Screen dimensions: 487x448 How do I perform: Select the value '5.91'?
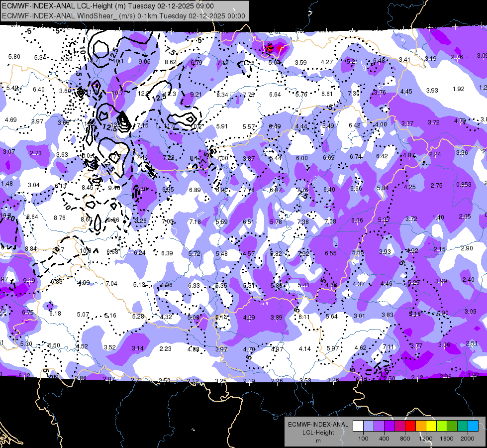(x=222, y=126)
